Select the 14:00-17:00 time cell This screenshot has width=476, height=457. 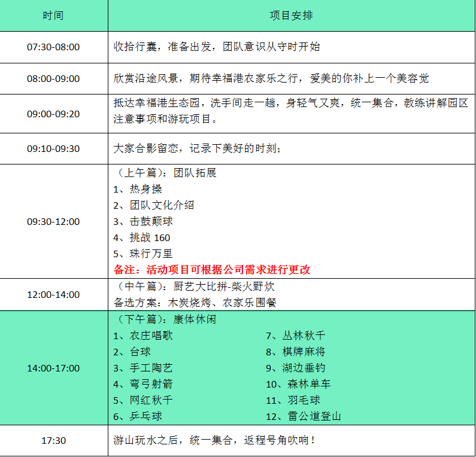(53, 368)
